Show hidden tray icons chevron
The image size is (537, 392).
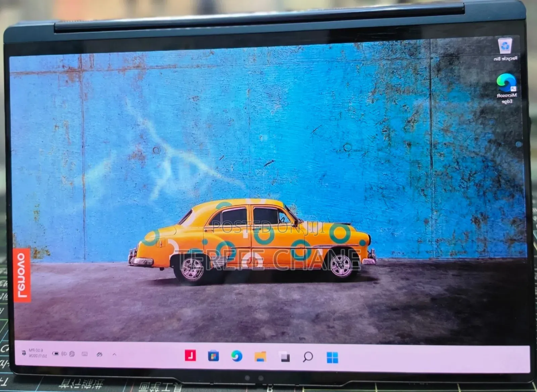tap(114, 354)
